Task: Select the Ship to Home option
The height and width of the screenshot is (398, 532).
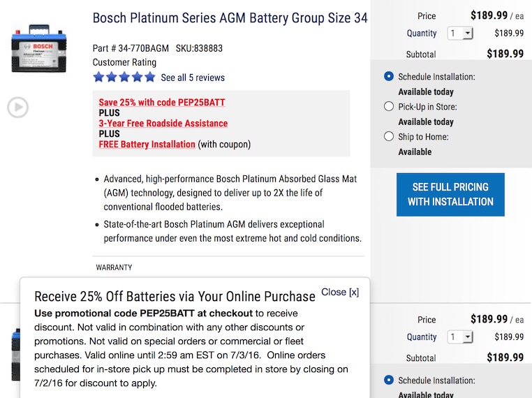Action: click(x=389, y=136)
